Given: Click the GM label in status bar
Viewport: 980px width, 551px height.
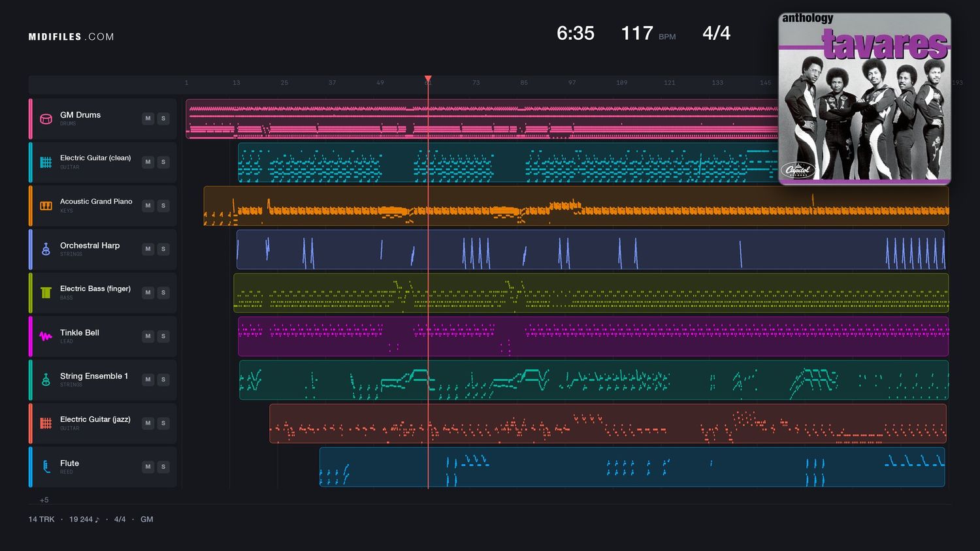Looking at the screenshot, I should (x=147, y=520).
